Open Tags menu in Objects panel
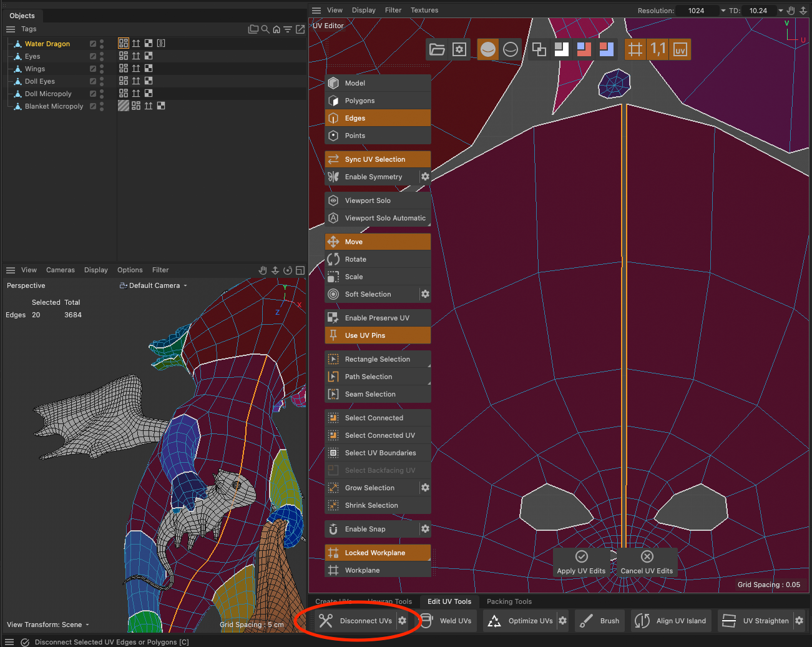The image size is (812, 647). [x=29, y=29]
